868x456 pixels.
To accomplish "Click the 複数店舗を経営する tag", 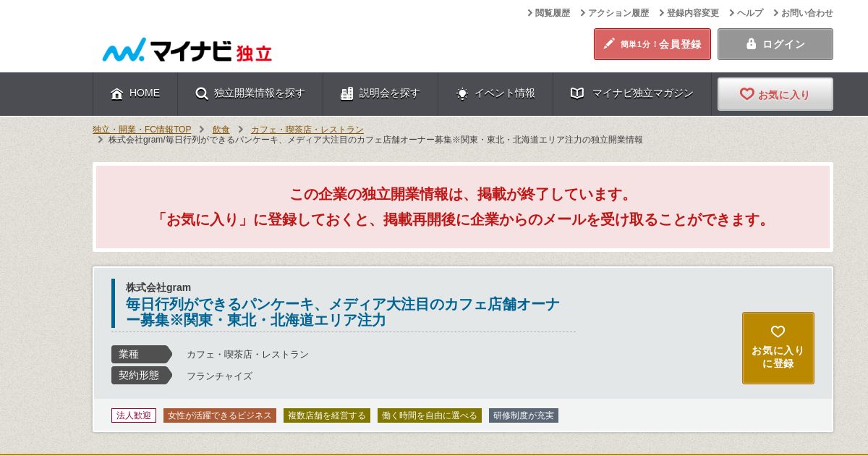I will pos(327,415).
